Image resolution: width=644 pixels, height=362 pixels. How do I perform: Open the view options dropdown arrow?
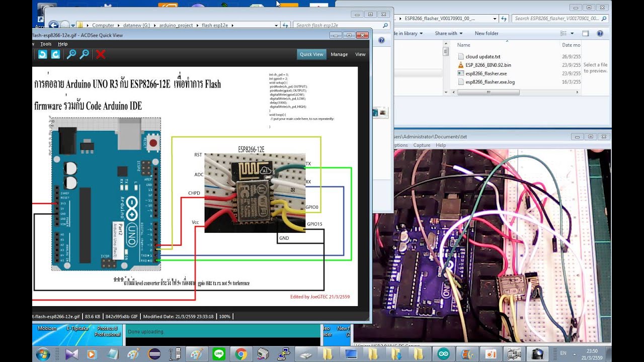tap(572, 33)
